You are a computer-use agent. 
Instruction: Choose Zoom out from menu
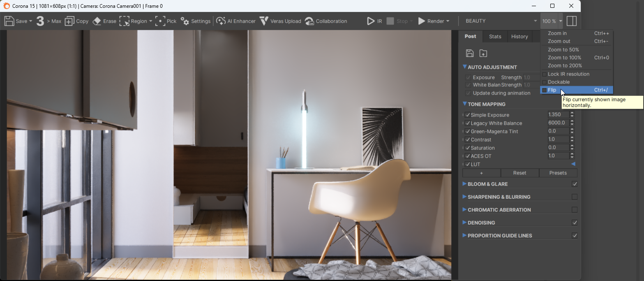tap(577, 41)
